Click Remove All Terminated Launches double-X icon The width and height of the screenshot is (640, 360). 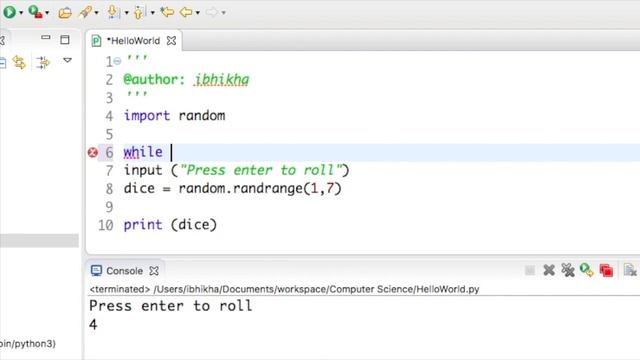click(567, 270)
